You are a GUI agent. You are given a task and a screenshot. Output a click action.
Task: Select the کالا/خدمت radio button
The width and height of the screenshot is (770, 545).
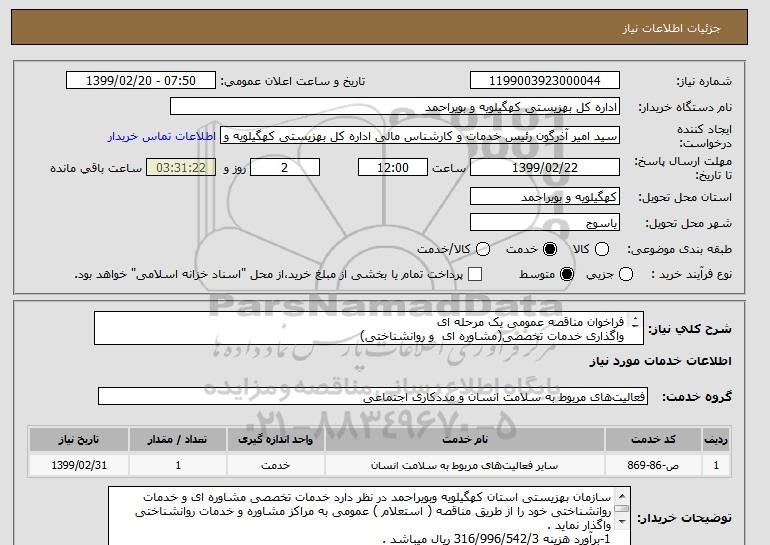[x=483, y=249]
